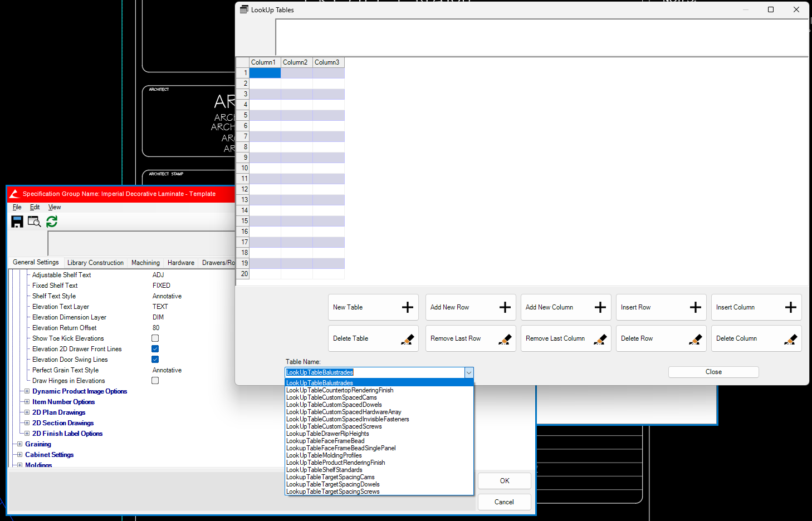Click plus icon on Insert Row
The height and width of the screenshot is (521, 812).
click(696, 307)
